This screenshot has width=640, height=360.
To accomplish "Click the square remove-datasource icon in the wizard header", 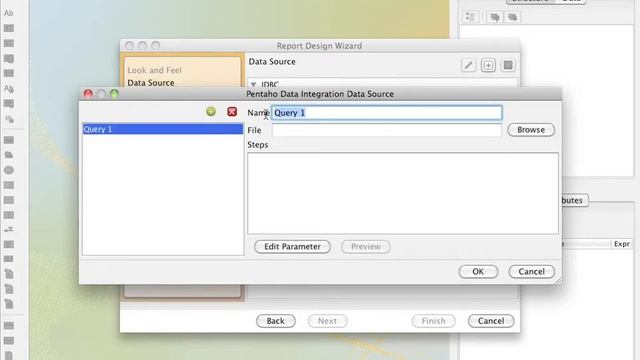I will pyautogui.click(x=508, y=65).
